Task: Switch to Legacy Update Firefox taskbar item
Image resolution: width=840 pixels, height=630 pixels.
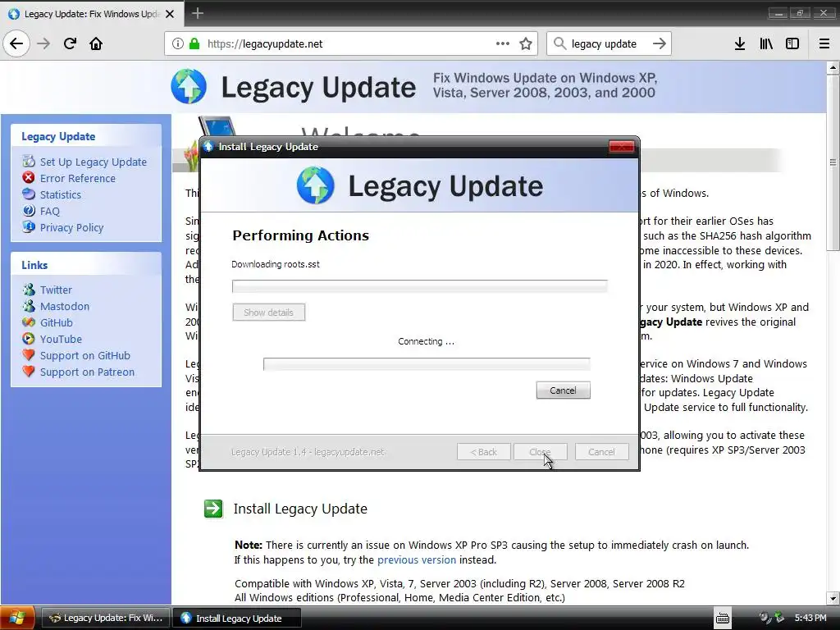Action: click(x=106, y=618)
